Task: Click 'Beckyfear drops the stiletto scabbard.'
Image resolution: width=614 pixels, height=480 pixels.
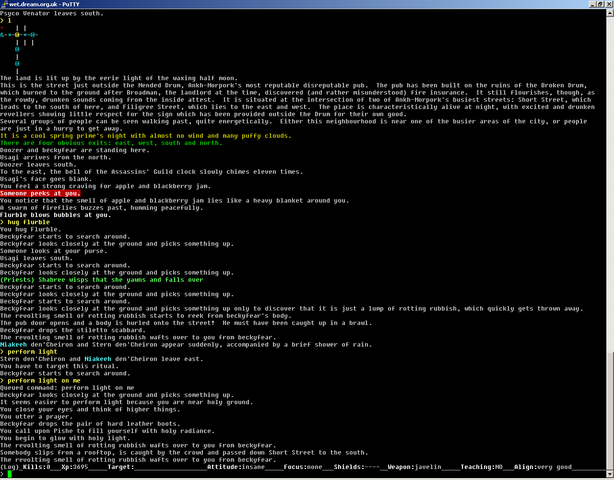Action: (x=73, y=330)
